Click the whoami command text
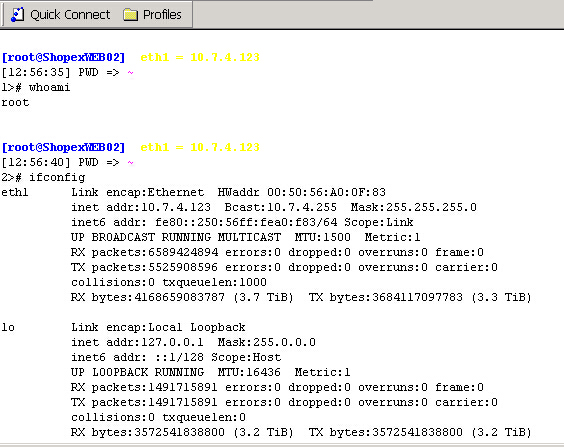This screenshot has height=447, width=564. coord(50,87)
